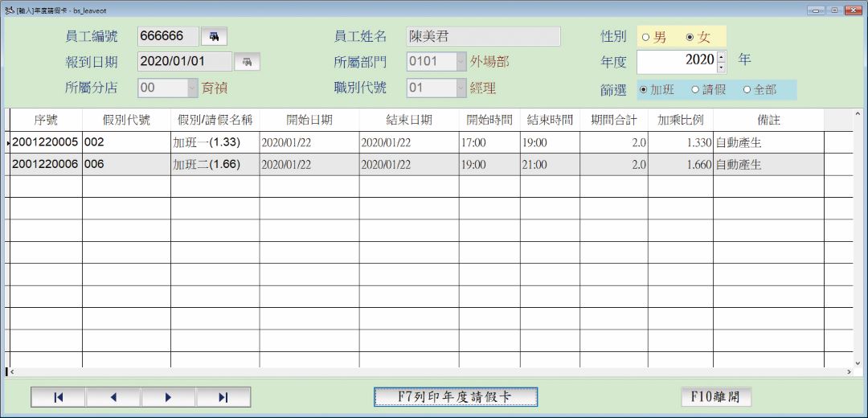Click the 結束時間 column header
This screenshot has width=868, height=418.
(x=550, y=120)
